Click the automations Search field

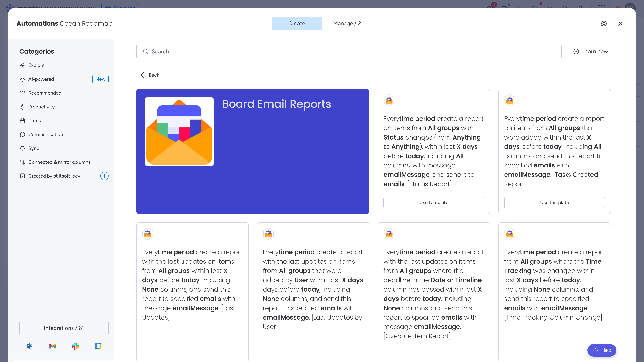[349, 52]
